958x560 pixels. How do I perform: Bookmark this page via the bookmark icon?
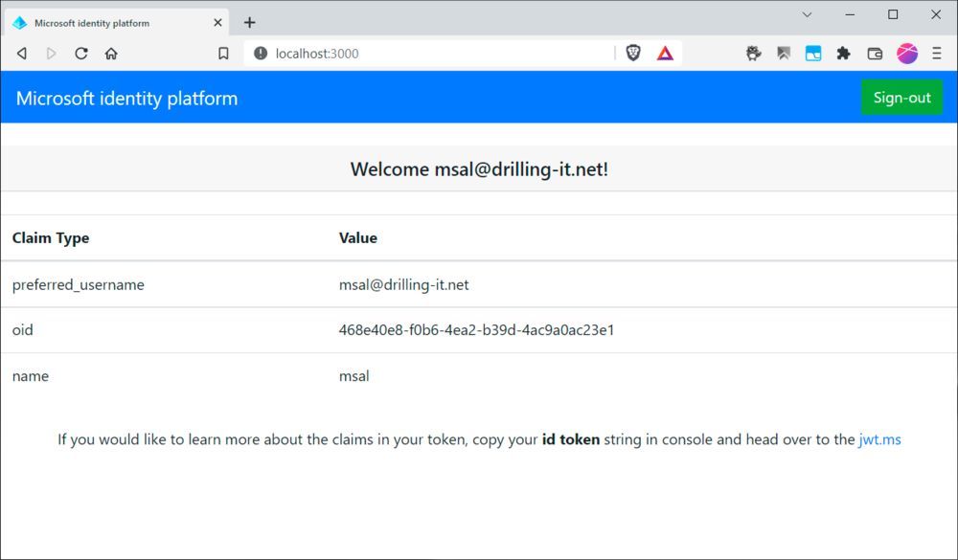(223, 54)
